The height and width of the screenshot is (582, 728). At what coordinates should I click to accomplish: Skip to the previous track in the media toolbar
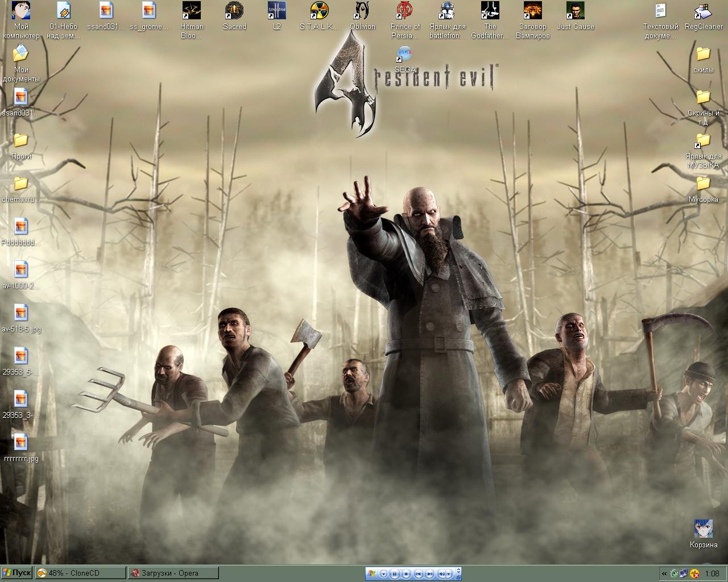pyautogui.click(x=419, y=574)
